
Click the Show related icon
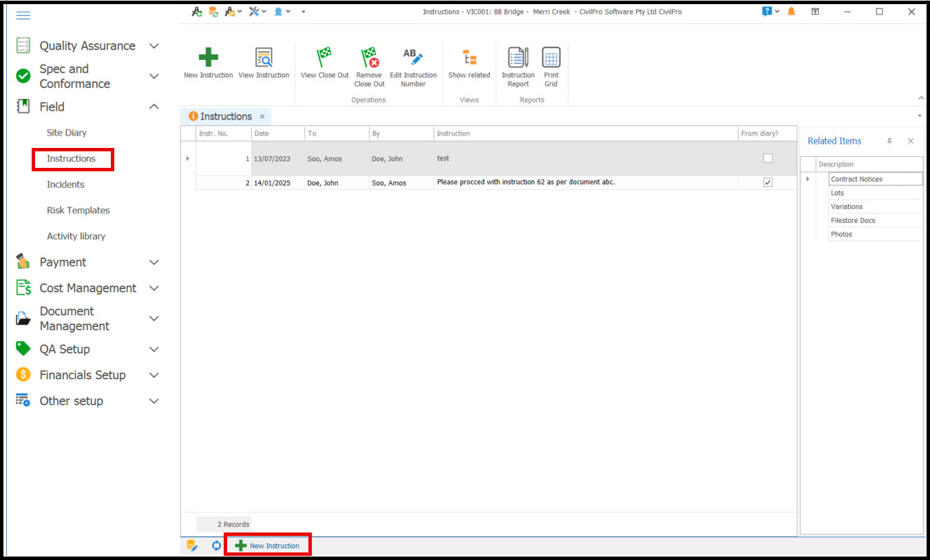click(x=469, y=58)
